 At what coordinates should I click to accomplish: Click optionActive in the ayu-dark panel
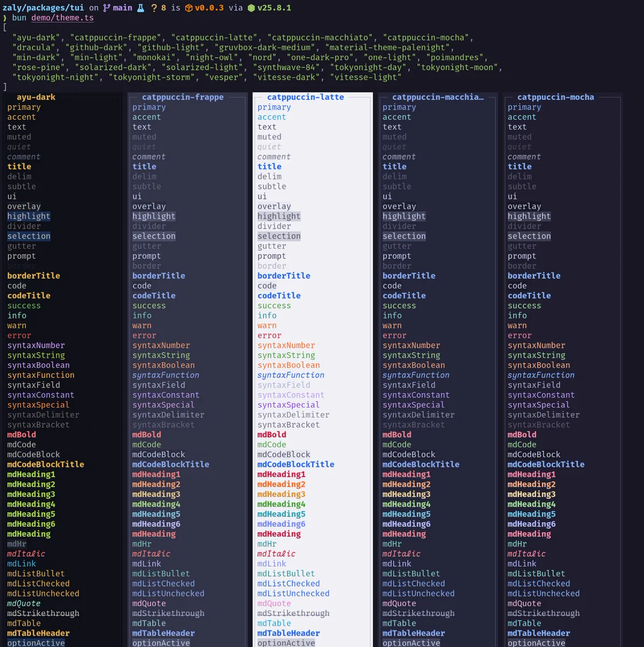click(36, 643)
